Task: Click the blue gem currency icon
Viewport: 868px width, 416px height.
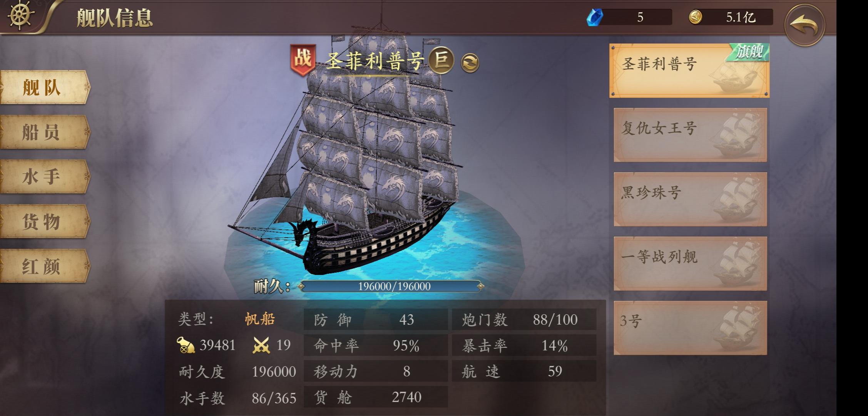Action: [595, 17]
